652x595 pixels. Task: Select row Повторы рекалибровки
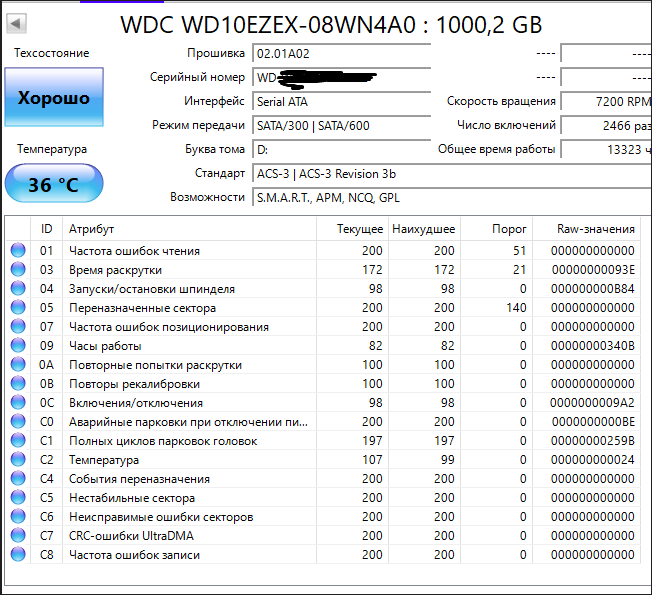[x=323, y=383]
